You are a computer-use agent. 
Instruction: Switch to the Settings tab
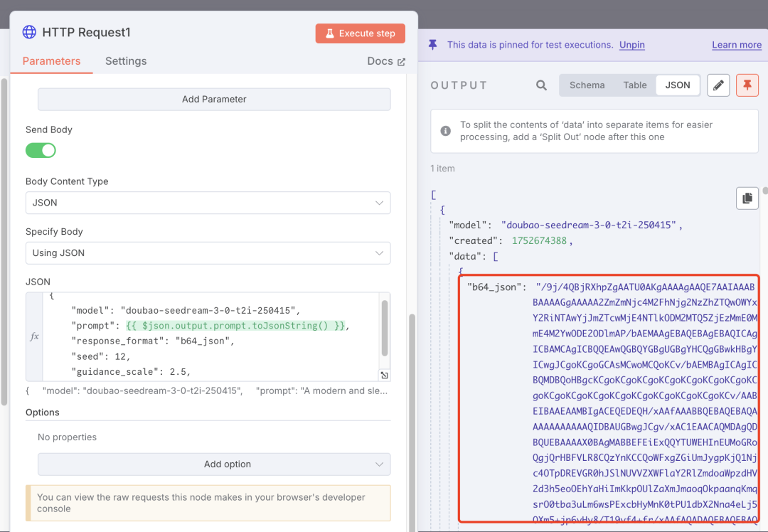point(126,61)
